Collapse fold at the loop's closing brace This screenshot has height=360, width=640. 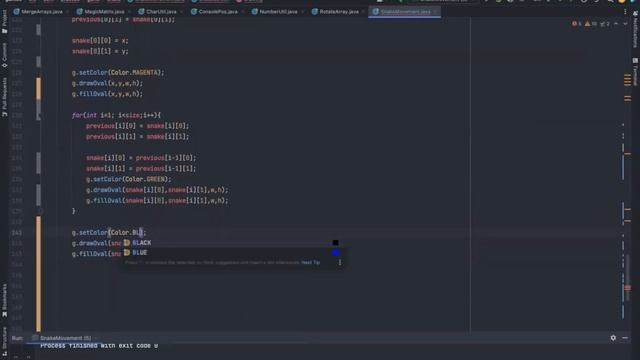(39, 211)
